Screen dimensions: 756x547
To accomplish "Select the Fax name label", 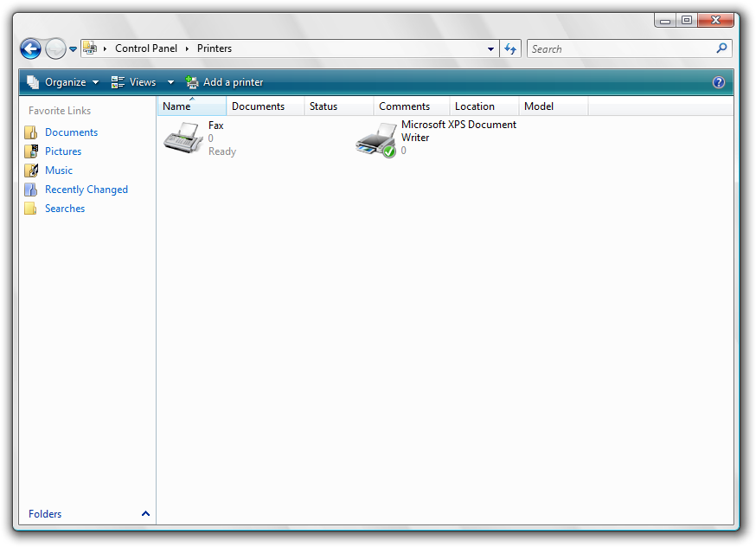I will (216, 125).
